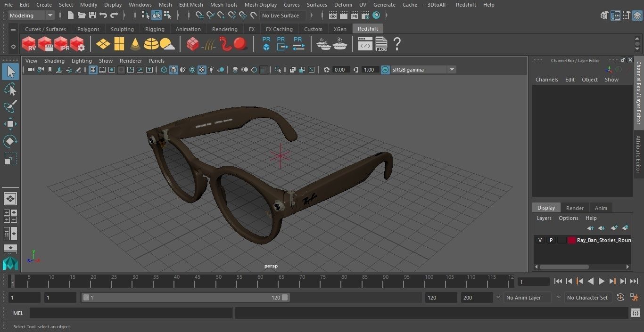Toggle the viewport grid display button

pyautogui.click(x=93, y=70)
